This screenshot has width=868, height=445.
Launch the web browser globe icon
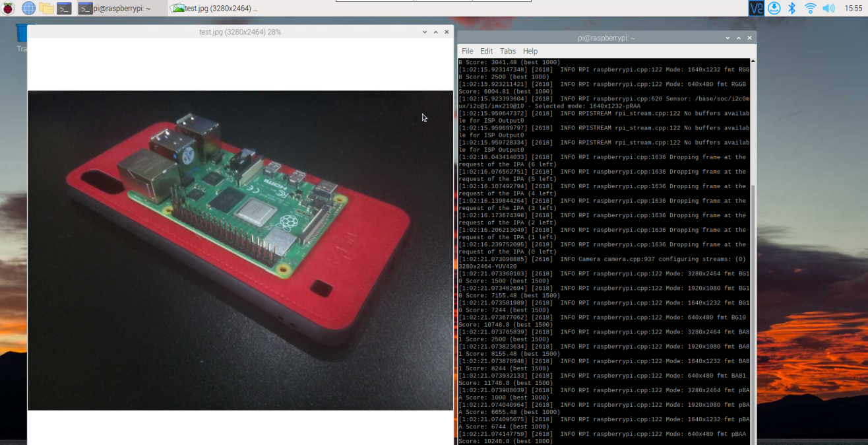(x=28, y=8)
